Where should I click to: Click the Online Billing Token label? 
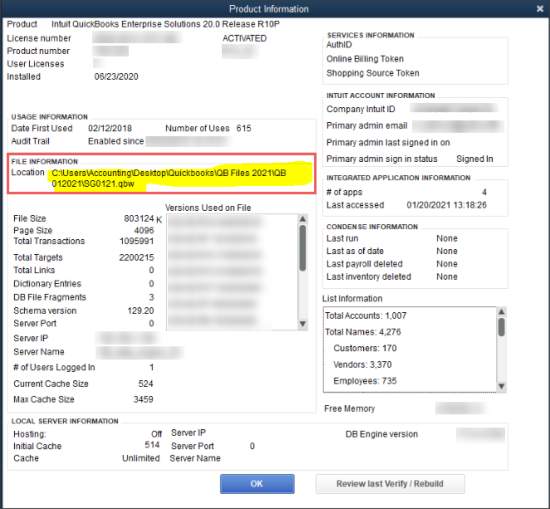[365, 59]
